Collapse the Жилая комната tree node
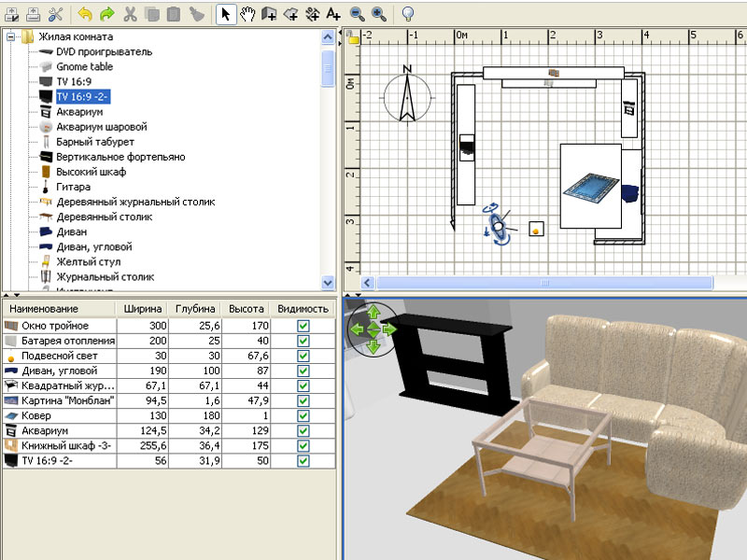This screenshot has height=560, width=747. tap(10, 36)
